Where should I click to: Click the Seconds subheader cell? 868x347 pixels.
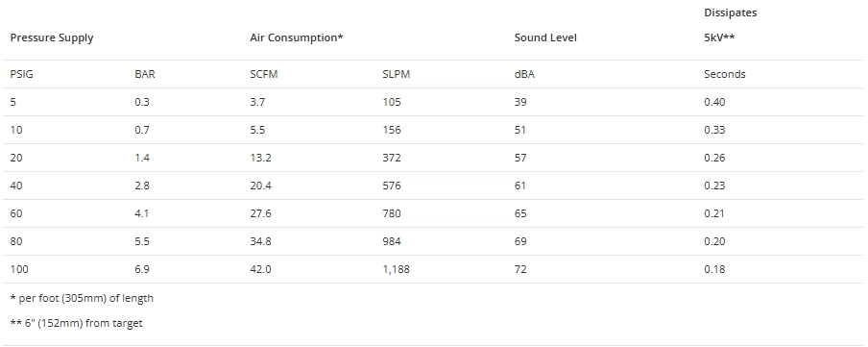tap(725, 74)
